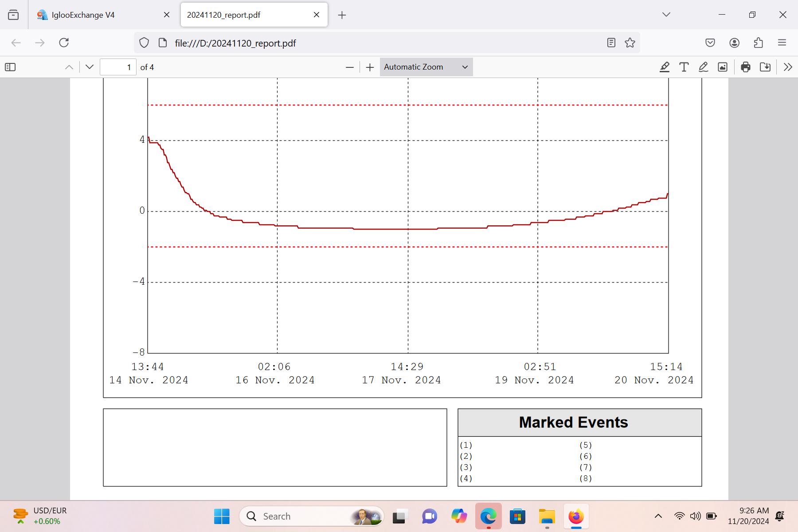Zoom out of the PDF
Screen dimensions: 798x532
(x=349, y=67)
